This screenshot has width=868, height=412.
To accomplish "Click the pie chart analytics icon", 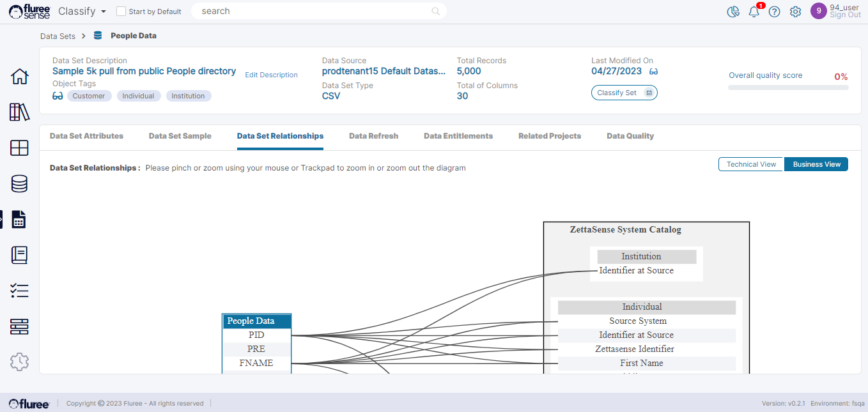I will tap(733, 11).
